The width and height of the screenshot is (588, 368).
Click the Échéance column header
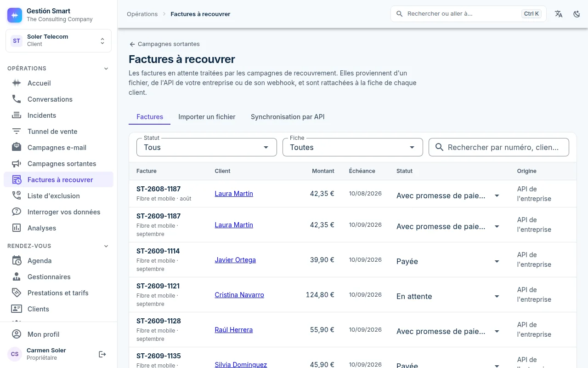coord(362,171)
